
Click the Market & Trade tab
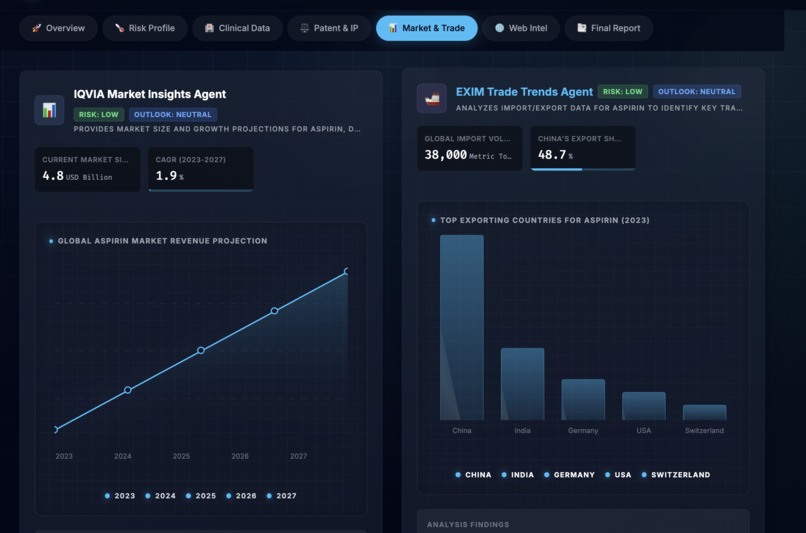tap(427, 28)
